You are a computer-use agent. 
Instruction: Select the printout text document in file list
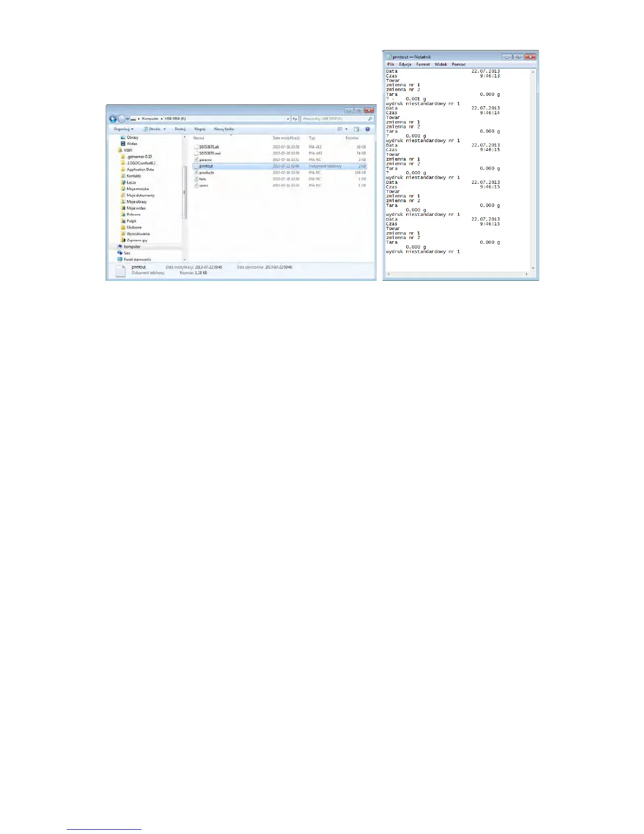point(280,166)
